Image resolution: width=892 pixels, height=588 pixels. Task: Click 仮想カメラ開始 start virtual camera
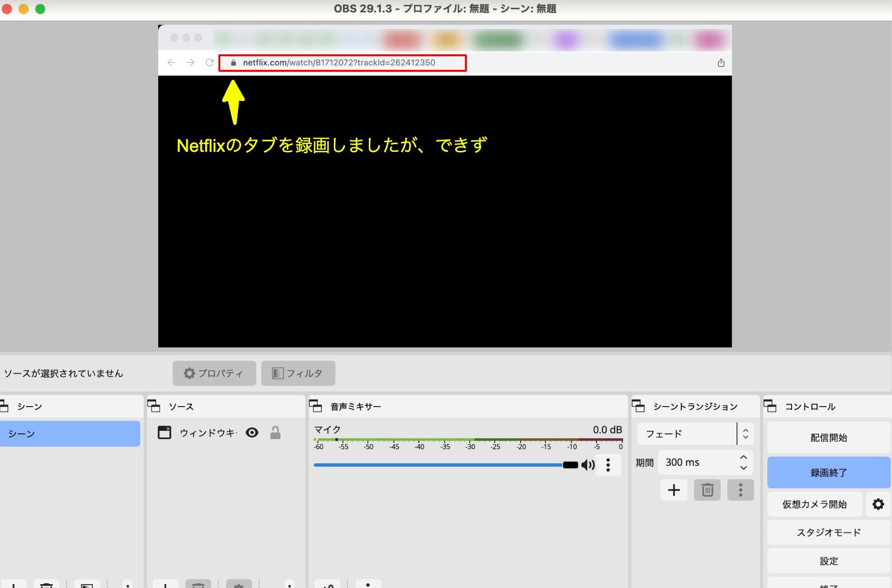click(x=814, y=504)
